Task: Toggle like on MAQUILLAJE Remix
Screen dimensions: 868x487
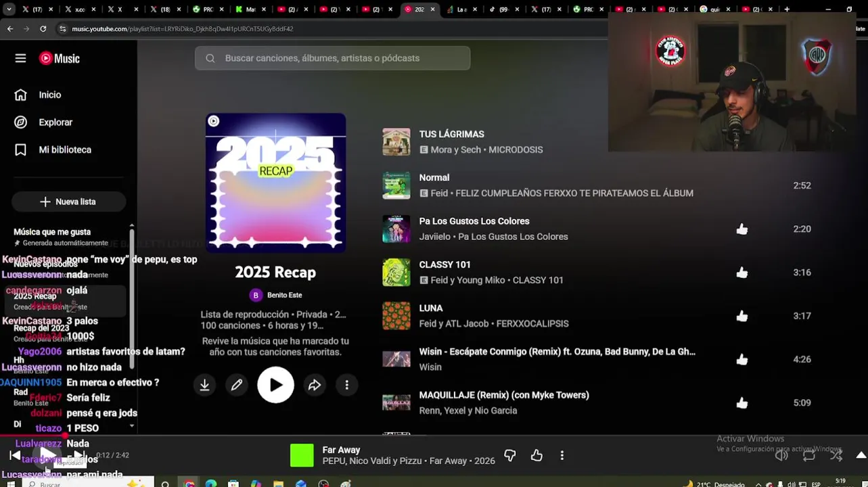Action: click(x=742, y=403)
